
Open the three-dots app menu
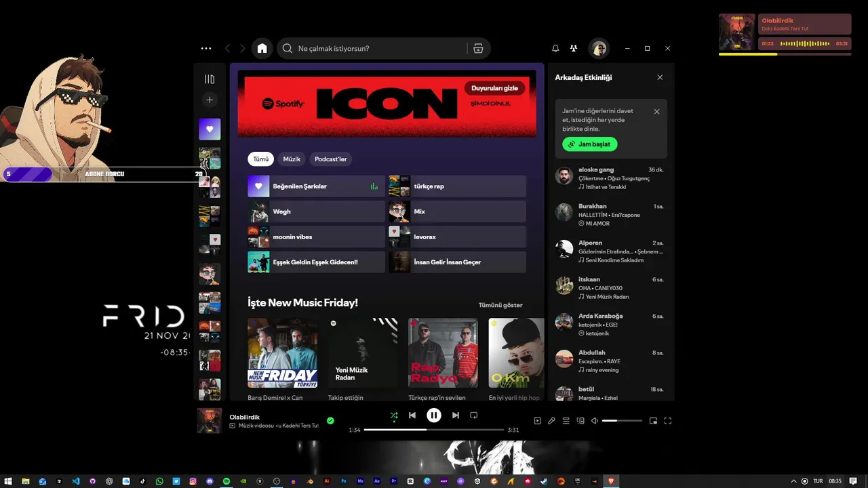(x=206, y=48)
